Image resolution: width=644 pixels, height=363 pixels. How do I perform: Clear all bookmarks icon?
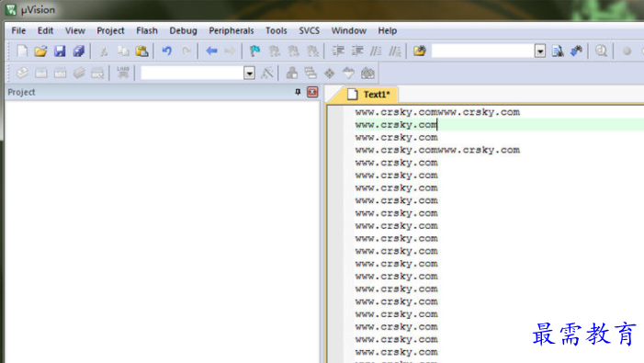312,51
